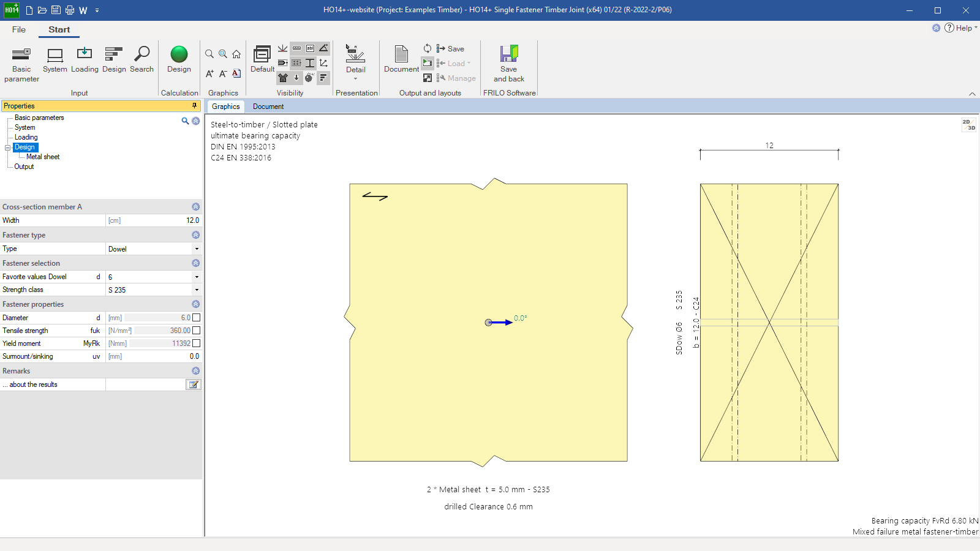Click the fullscreen arrow icon in Output
The height and width of the screenshot is (551, 980).
click(428, 78)
